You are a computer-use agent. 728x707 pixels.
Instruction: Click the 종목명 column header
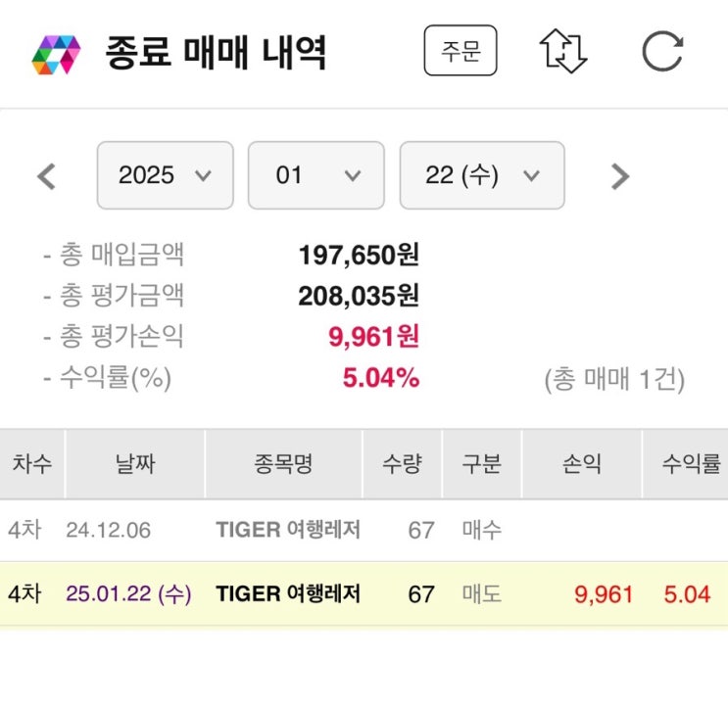(x=288, y=464)
